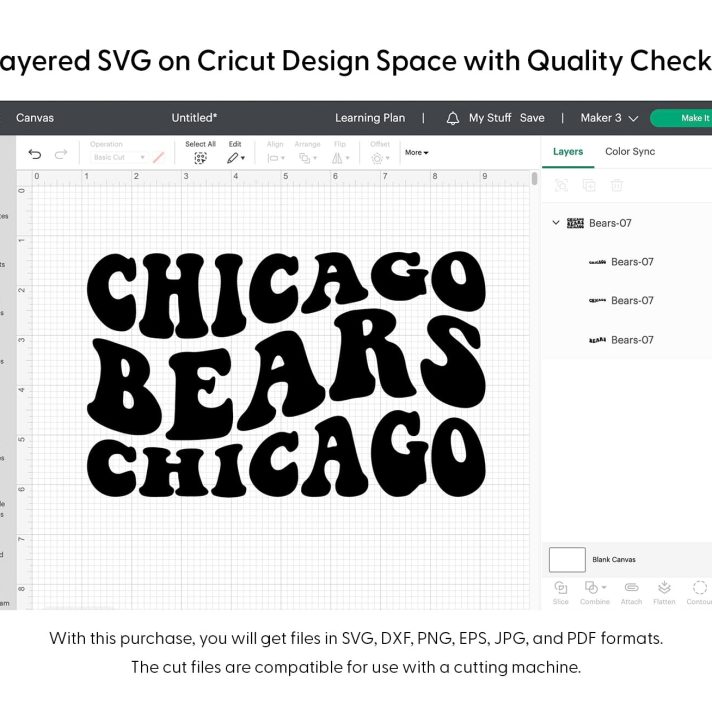712x712 pixels.
Task: Click the Contour tool icon
Action: pos(700,588)
